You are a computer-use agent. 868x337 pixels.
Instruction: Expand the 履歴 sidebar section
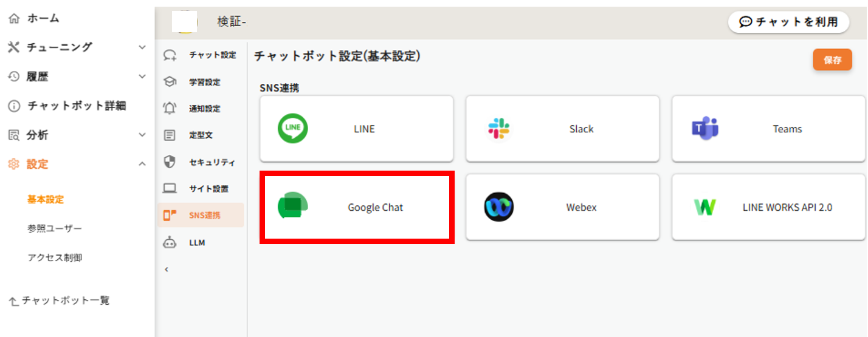[142, 77]
